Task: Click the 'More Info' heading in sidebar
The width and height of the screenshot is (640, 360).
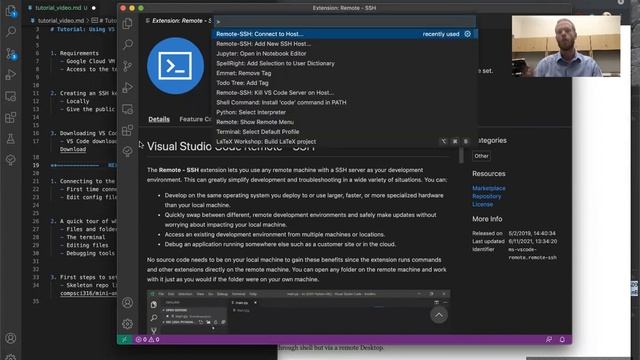Action: pos(487,219)
